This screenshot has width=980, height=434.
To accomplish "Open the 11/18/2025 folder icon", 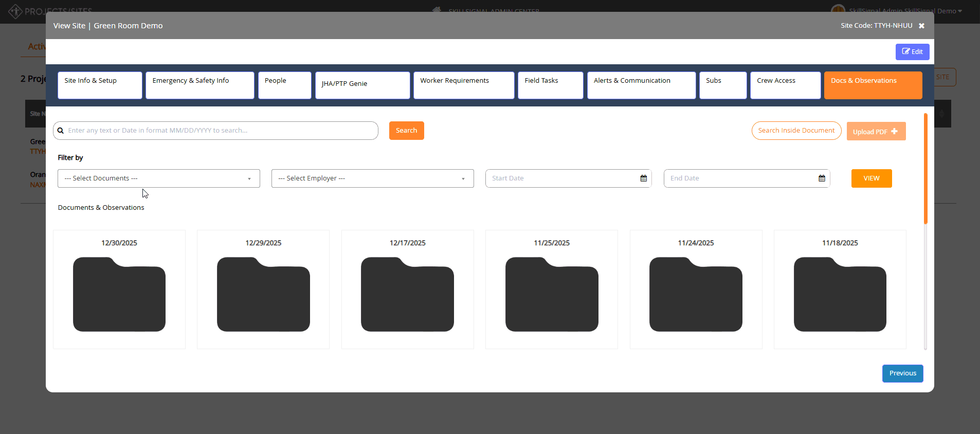I will point(840,294).
